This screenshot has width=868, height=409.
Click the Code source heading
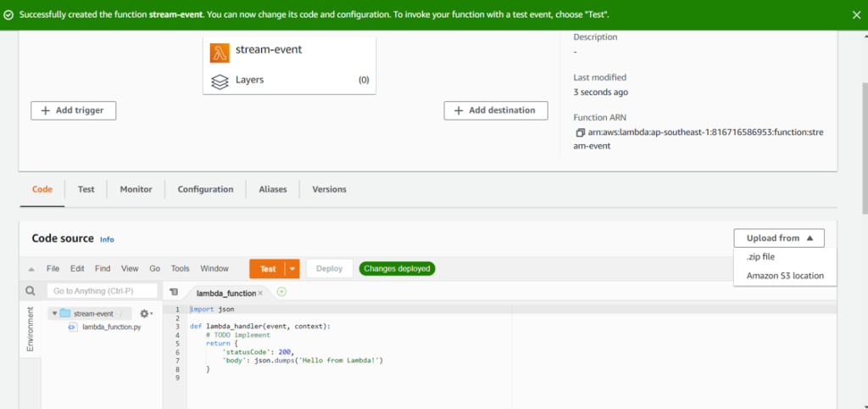pos(63,238)
